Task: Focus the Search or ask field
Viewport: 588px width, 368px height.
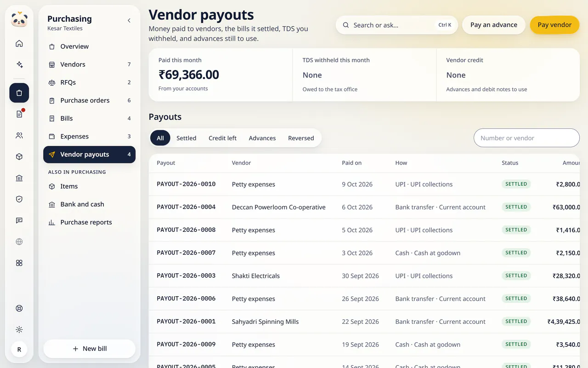Action: [x=397, y=25]
